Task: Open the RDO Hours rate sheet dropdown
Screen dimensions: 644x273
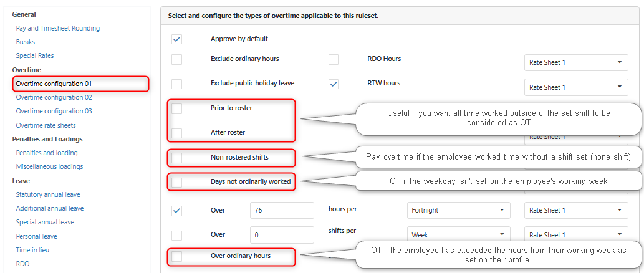Action: coord(575,62)
